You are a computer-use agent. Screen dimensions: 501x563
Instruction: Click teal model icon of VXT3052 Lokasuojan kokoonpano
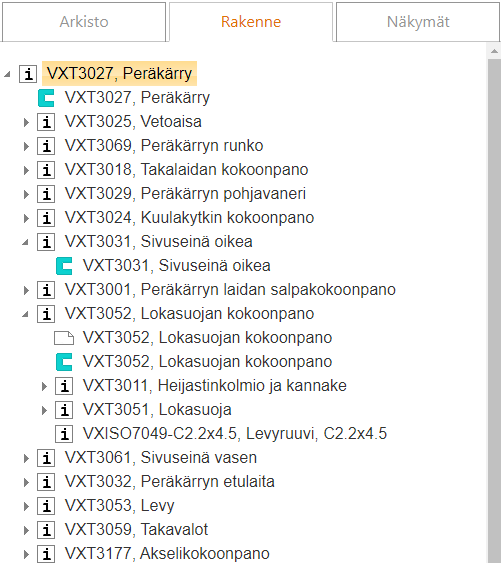click(x=64, y=362)
